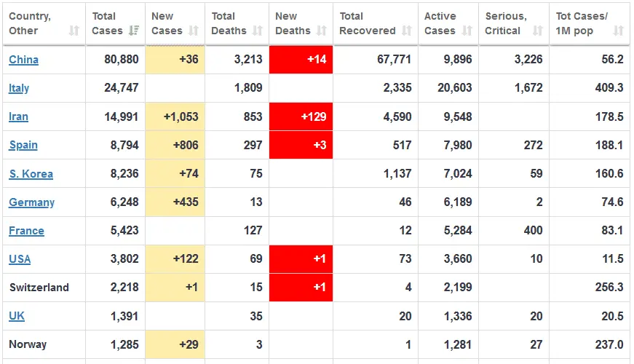
Task: Click the sort arrows in Country, Other column
Action: (x=74, y=31)
